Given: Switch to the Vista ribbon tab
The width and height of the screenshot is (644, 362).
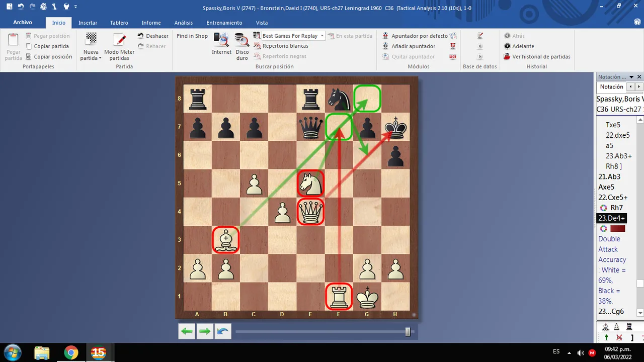Looking at the screenshot, I should point(262,23).
